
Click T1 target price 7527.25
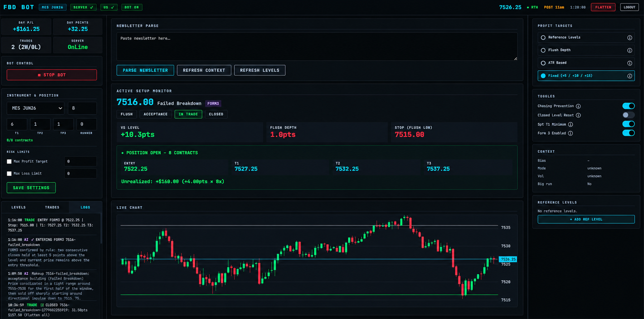(246, 169)
